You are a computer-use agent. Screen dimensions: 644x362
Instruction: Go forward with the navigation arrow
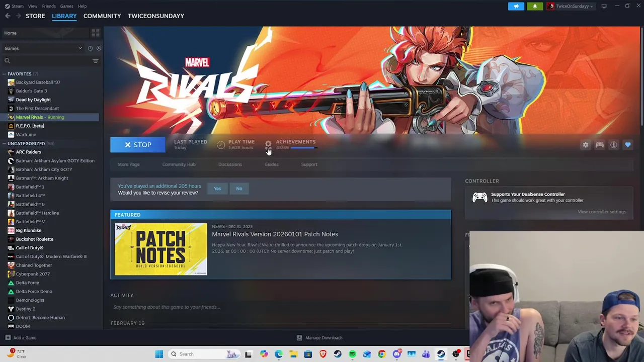click(x=18, y=16)
